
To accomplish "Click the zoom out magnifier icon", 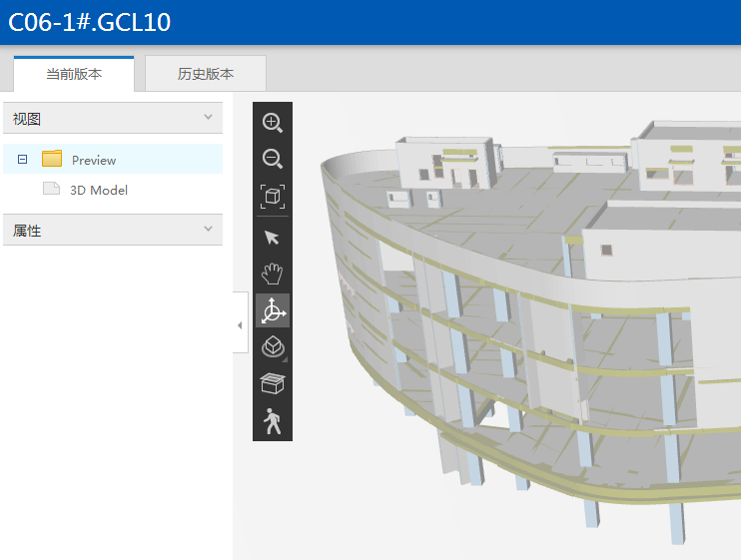I will (x=272, y=159).
